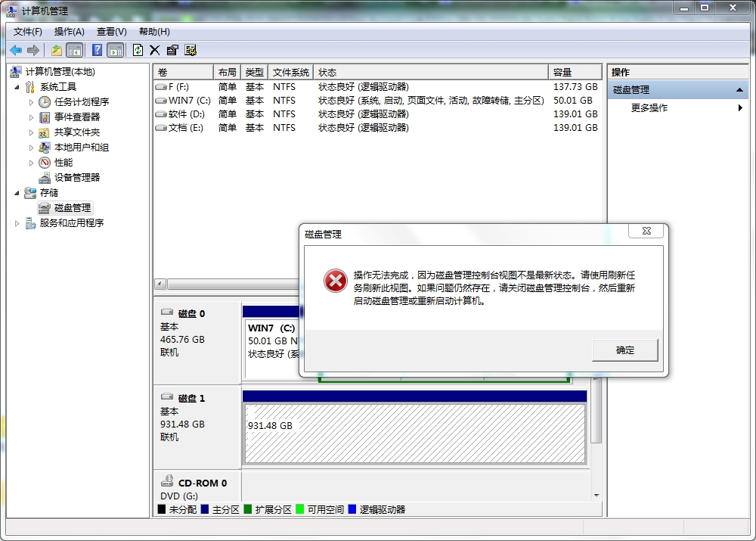
Task: Click the red error icon in dialog
Action: (335, 281)
